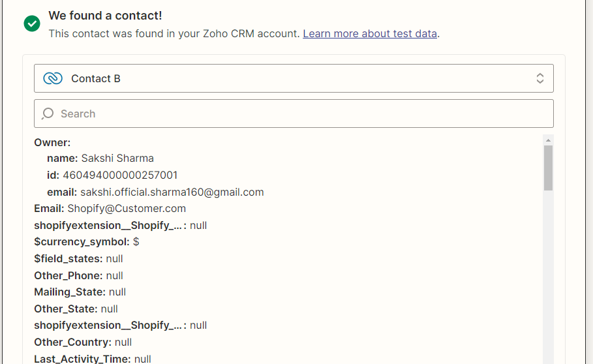Focus the Search fields input box

[294, 114]
